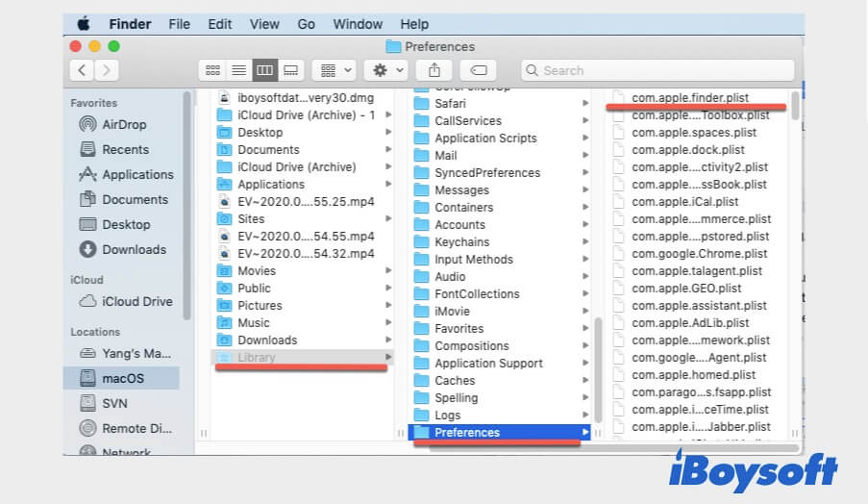Click the Share toolbar icon
Image resolution: width=868 pixels, height=504 pixels.
[434, 70]
